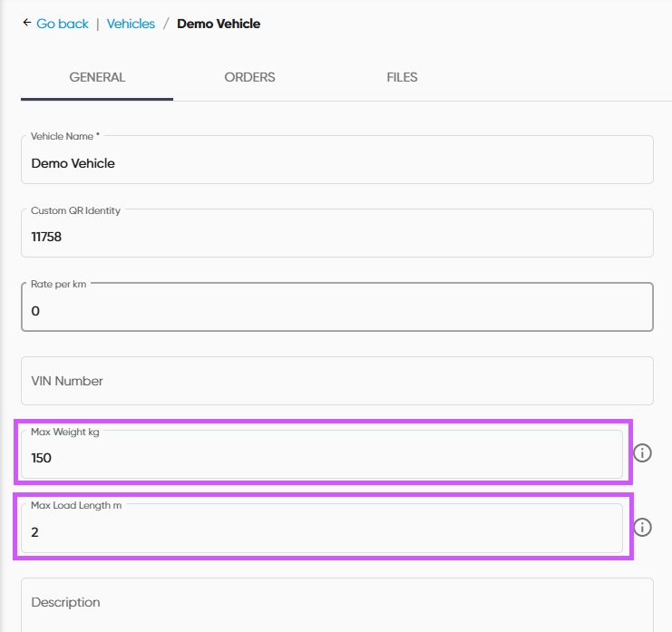Open the ORDERS tab
Image resolution: width=672 pixels, height=632 pixels.
(x=249, y=78)
